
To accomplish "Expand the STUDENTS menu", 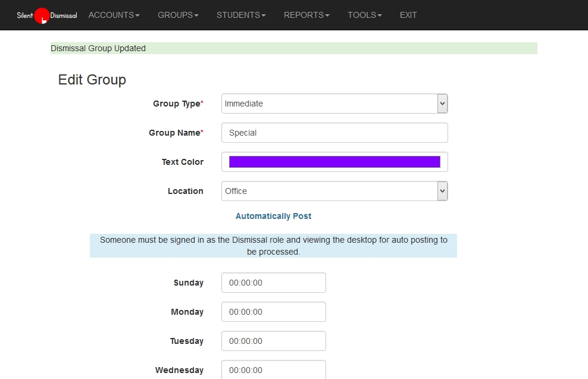I will [241, 15].
